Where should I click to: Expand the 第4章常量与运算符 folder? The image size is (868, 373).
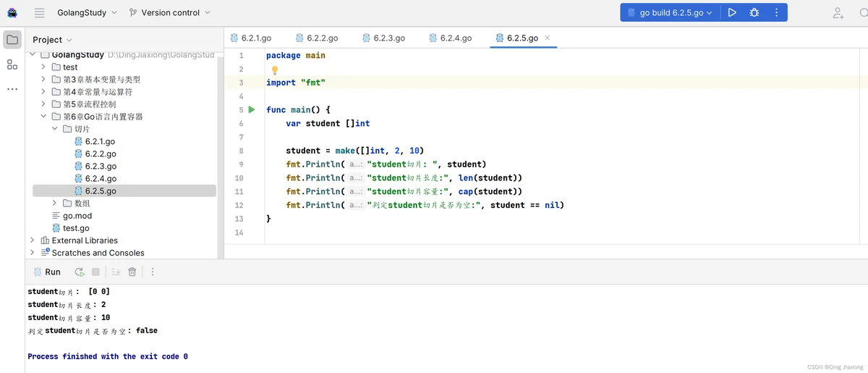(43, 92)
